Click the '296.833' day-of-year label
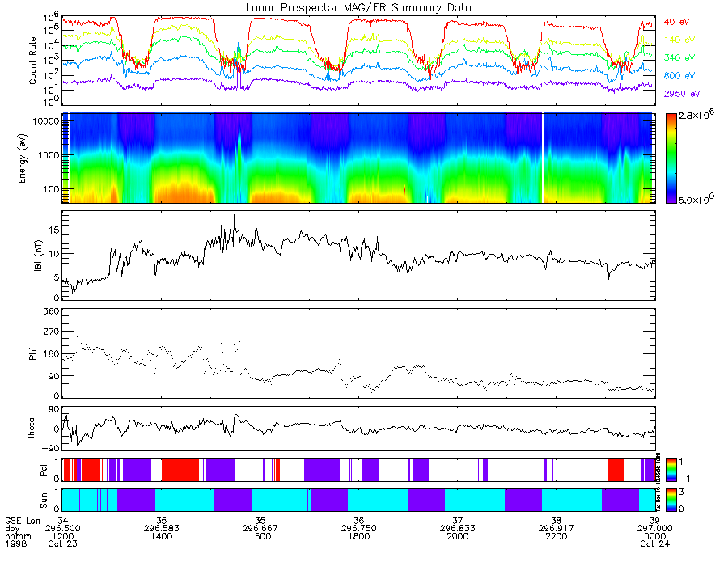 tap(457, 529)
